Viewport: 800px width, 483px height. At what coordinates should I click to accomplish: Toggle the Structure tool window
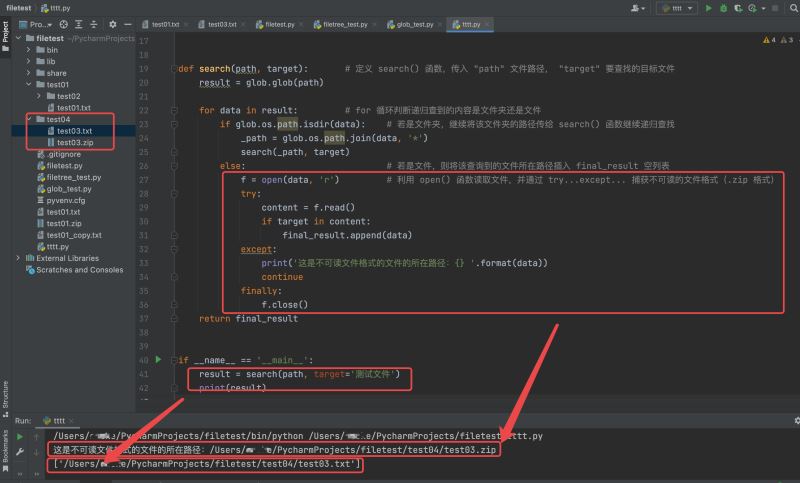coord(5,393)
